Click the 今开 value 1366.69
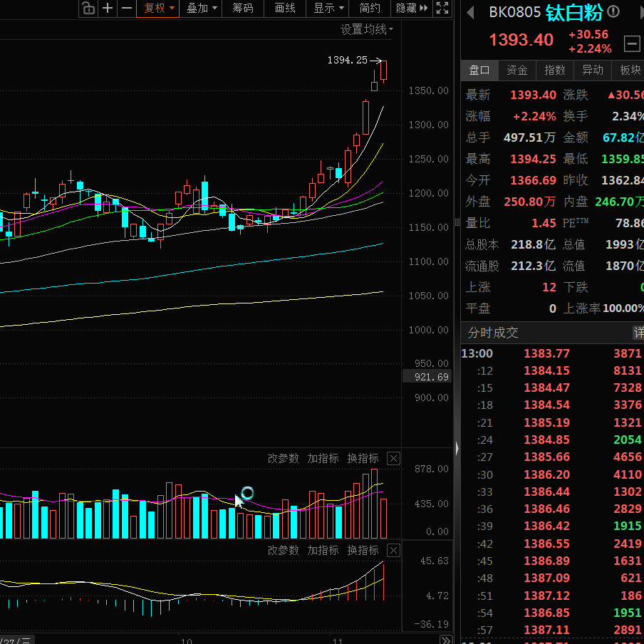This screenshot has width=644, height=644. point(533,180)
